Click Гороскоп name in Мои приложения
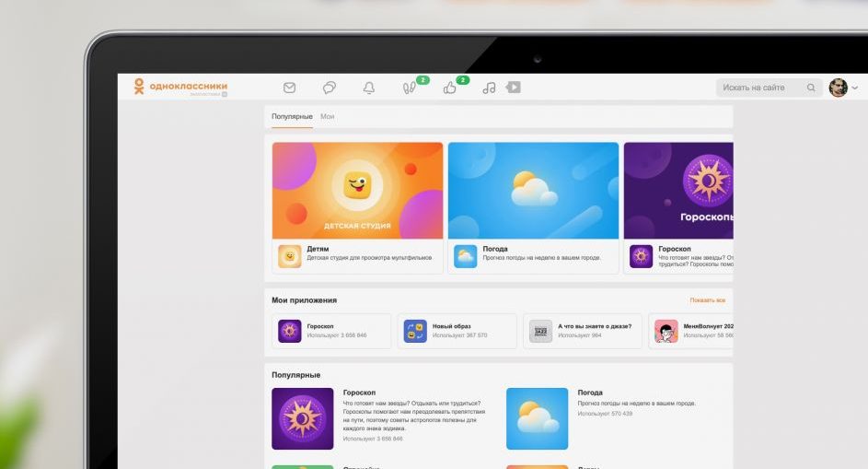Image resolution: width=868 pixels, height=469 pixels. pos(320,326)
